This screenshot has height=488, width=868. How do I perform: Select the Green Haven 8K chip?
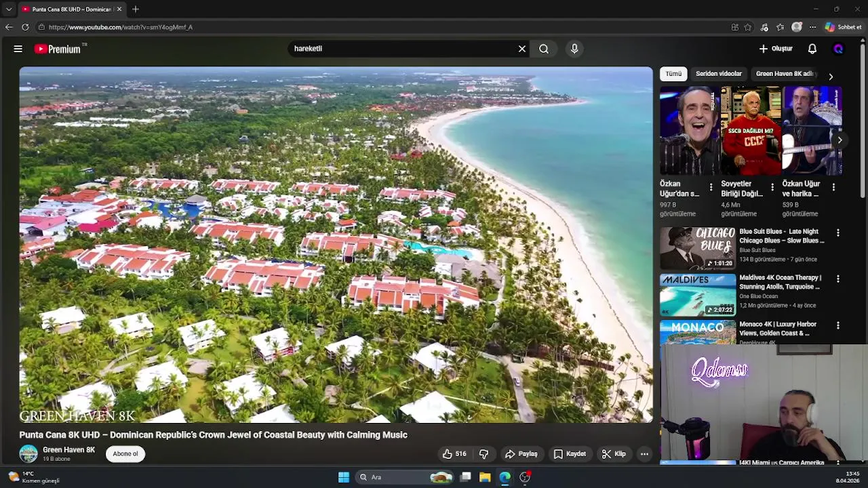[x=785, y=74]
